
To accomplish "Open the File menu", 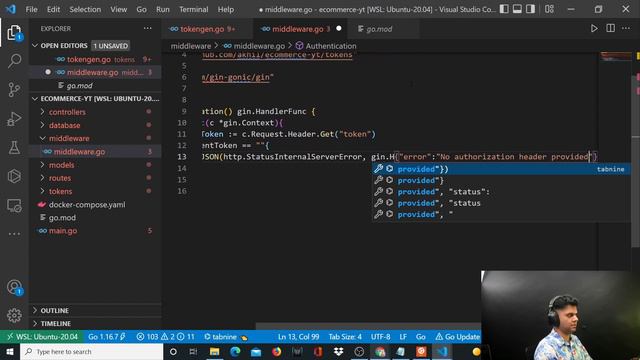I will tap(31, 9).
